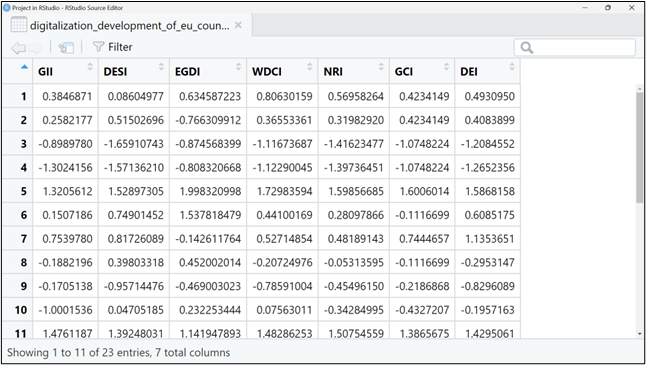Sort by DEI column arrows

click(512, 66)
